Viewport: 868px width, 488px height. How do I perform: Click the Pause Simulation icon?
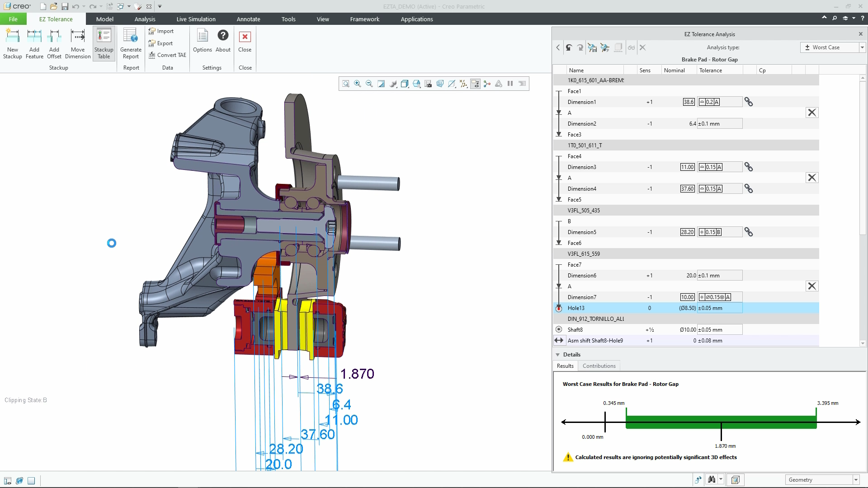510,84
